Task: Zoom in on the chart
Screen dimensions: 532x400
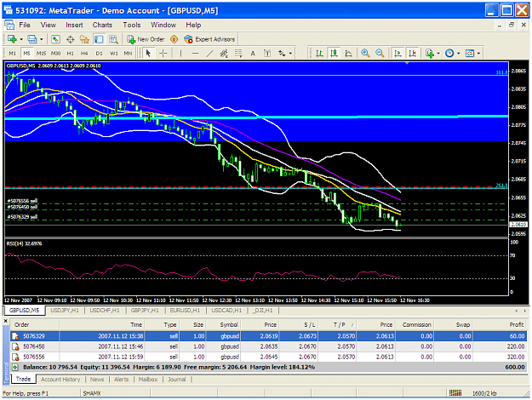Action: (365, 54)
